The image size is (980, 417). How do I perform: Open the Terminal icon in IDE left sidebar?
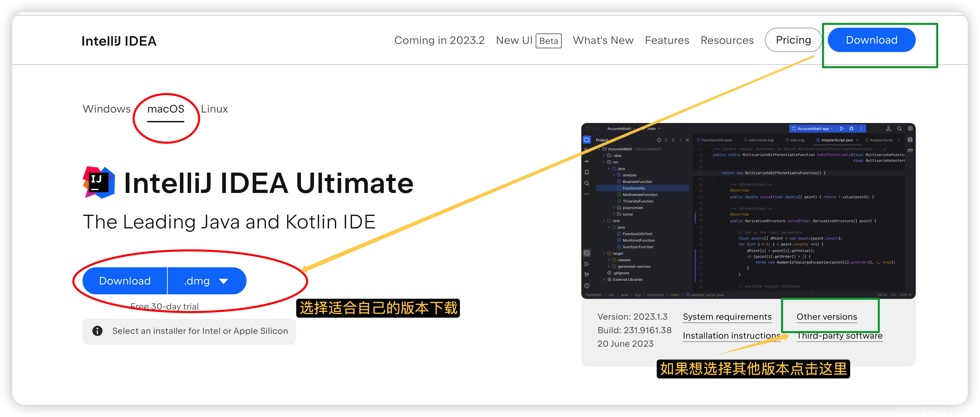click(587, 253)
